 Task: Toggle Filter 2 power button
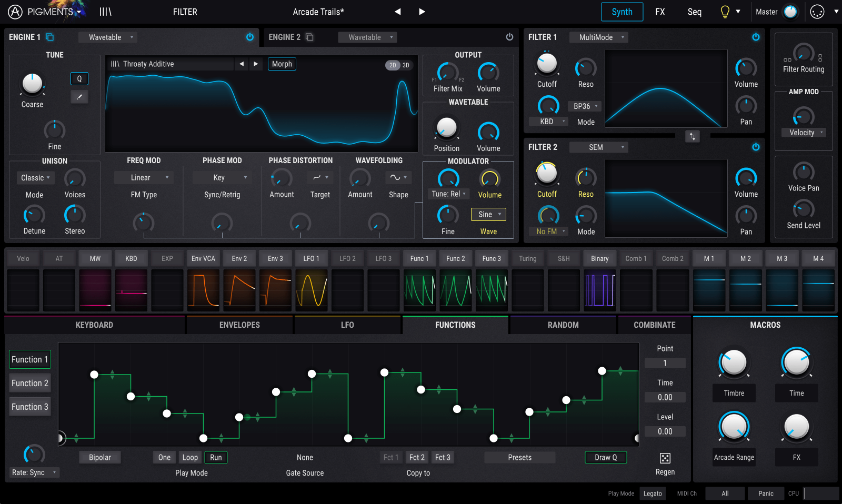click(x=756, y=147)
